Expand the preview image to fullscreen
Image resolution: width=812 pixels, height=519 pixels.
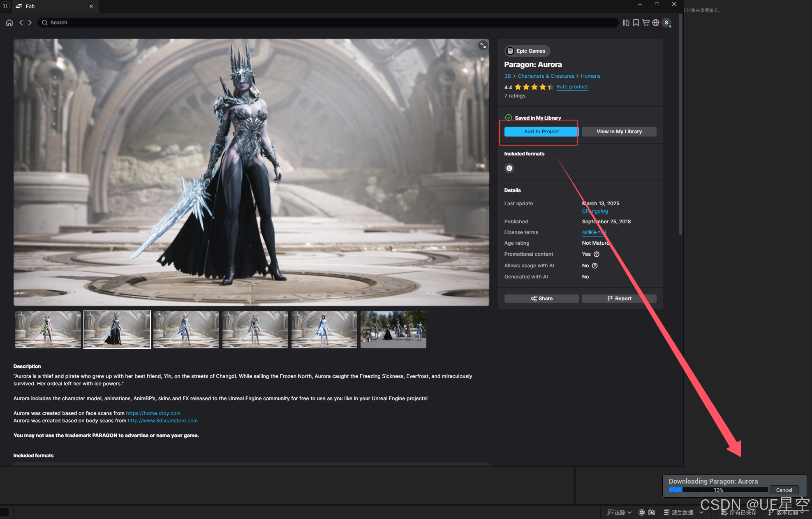pyautogui.click(x=483, y=45)
